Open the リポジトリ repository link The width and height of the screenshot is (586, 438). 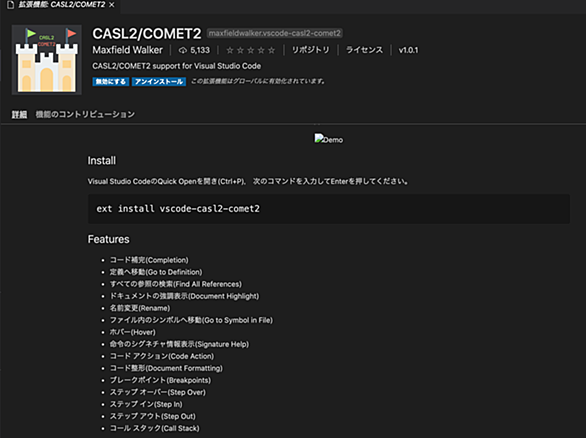click(x=311, y=50)
